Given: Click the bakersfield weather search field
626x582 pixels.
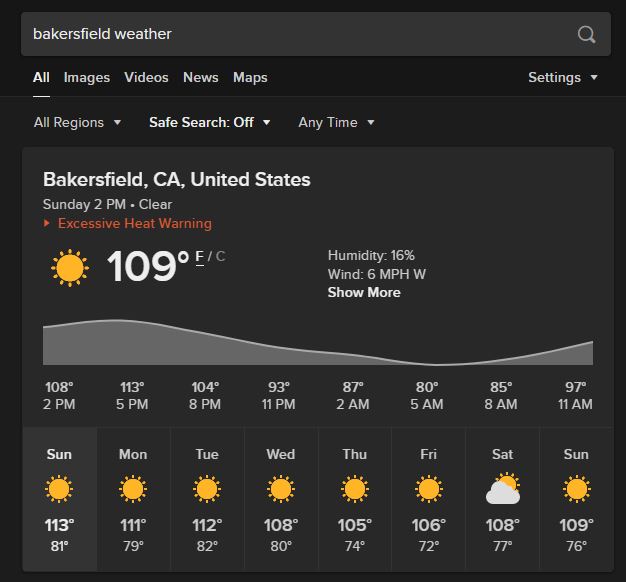Looking at the screenshot, I should tap(290, 34).
